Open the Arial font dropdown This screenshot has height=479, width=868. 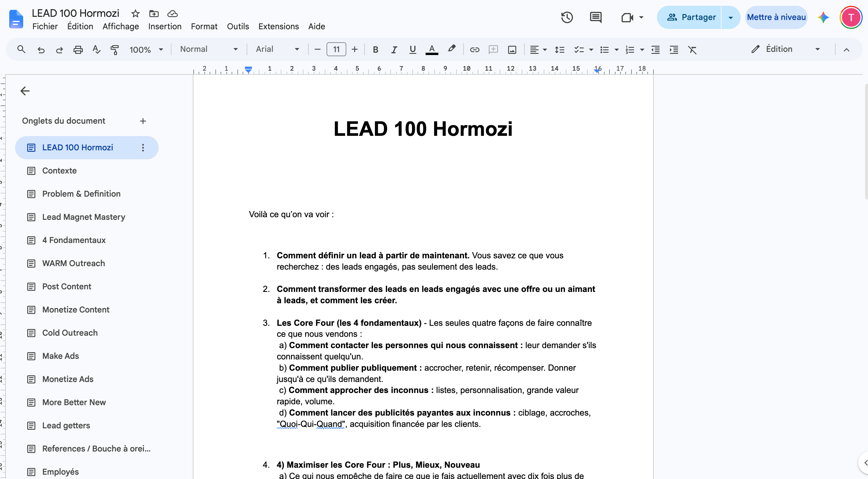277,49
